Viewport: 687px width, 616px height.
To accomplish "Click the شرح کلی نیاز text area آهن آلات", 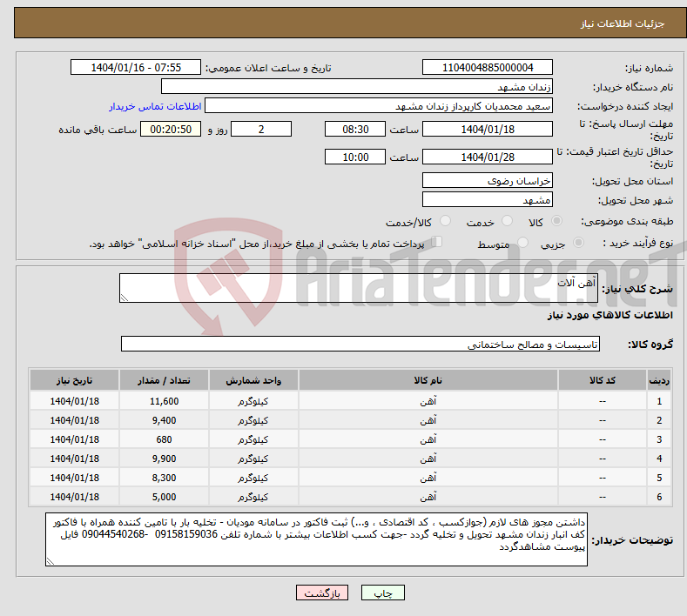I will coord(359,288).
